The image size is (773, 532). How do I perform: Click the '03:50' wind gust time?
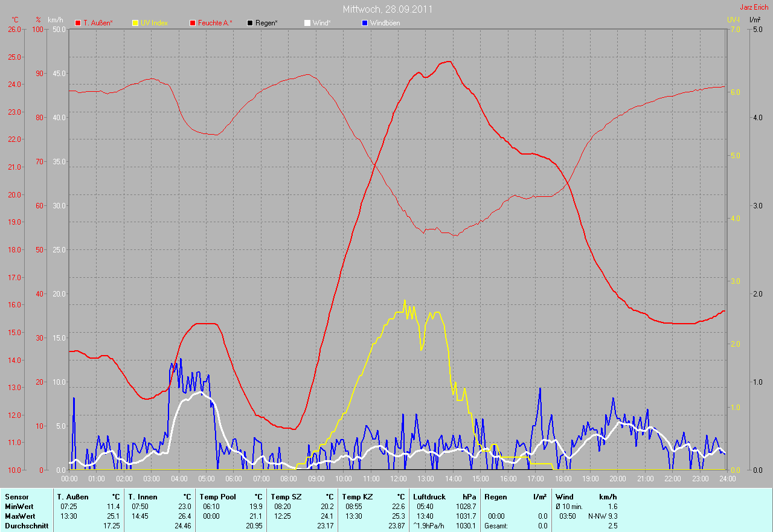coord(568,516)
